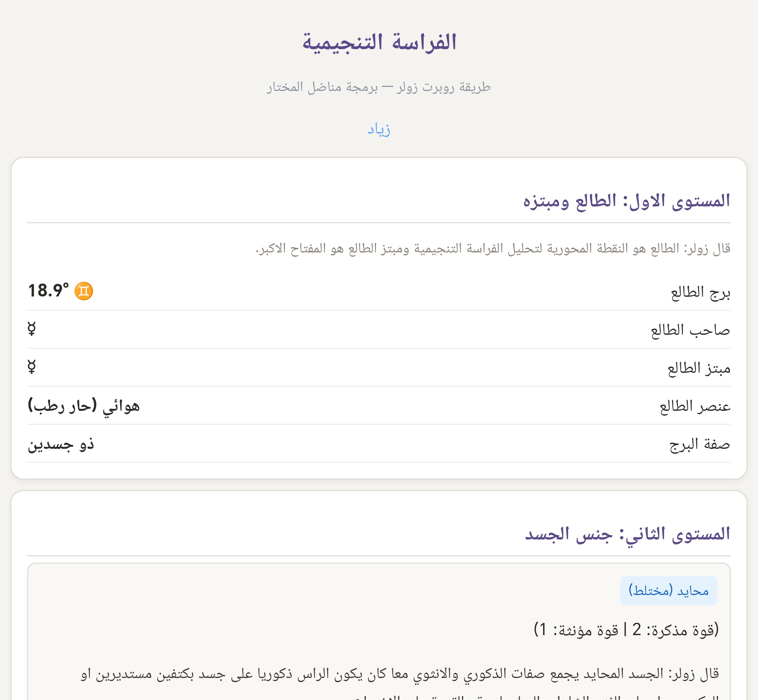Click the subtitle طريقة روبرت زولر
Image resolution: width=758 pixels, height=700 pixels.
(x=379, y=88)
